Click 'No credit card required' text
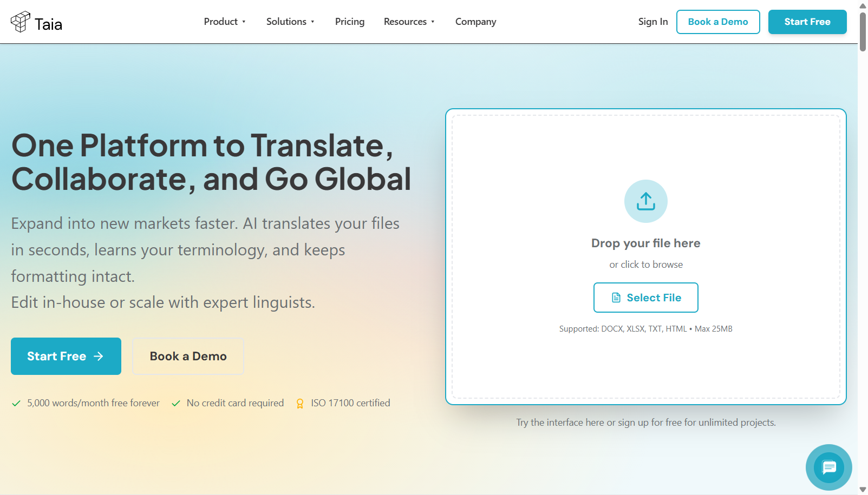The height and width of the screenshot is (495, 868). point(235,403)
